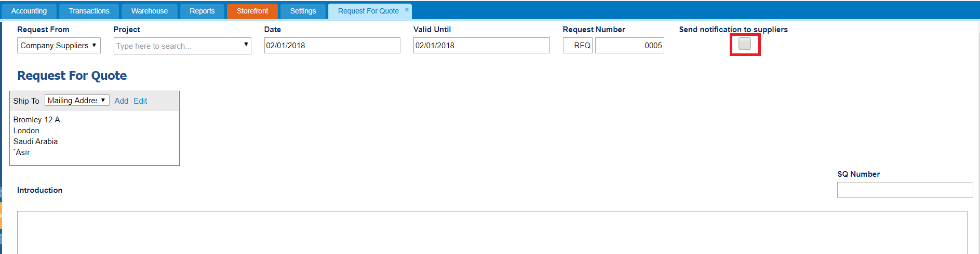Enable Send notification to suppliers checkbox
Screen dimensions: 980x254
[745, 44]
